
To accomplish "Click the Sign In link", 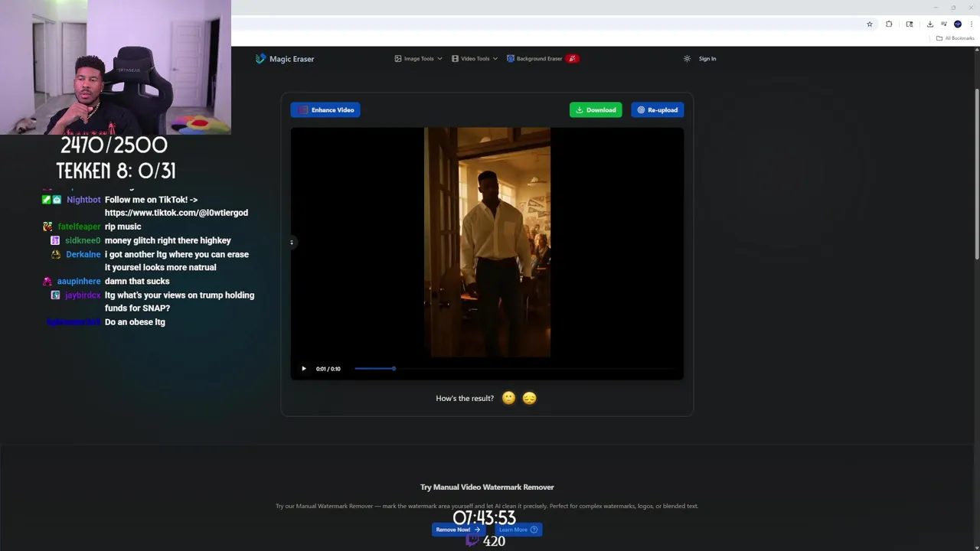I will tap(707, 59).
